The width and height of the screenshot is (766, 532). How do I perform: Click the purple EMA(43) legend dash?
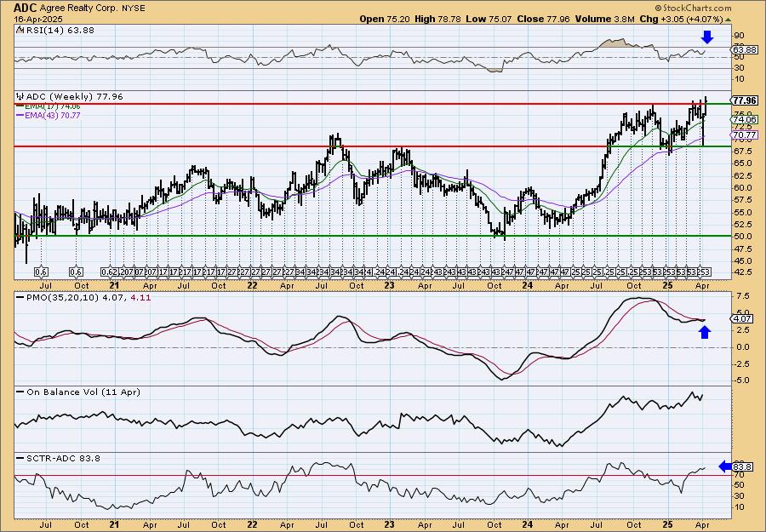[20, 115]
